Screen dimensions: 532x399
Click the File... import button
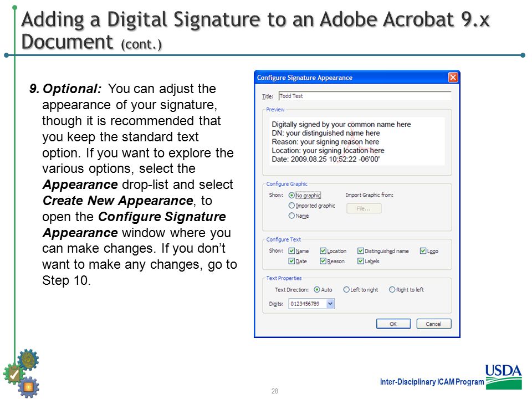(364, 208)
